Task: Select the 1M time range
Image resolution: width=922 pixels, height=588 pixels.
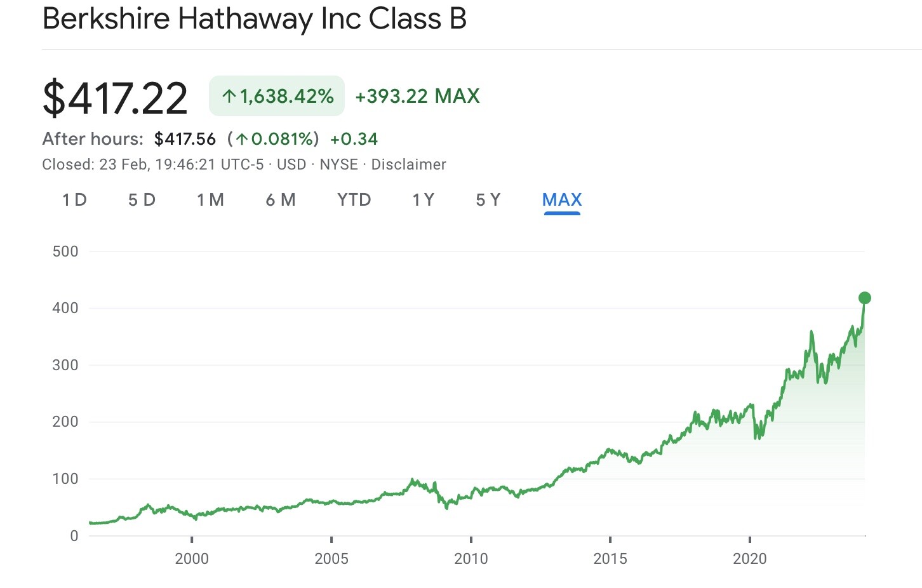Action: click(x=210, y=199)
